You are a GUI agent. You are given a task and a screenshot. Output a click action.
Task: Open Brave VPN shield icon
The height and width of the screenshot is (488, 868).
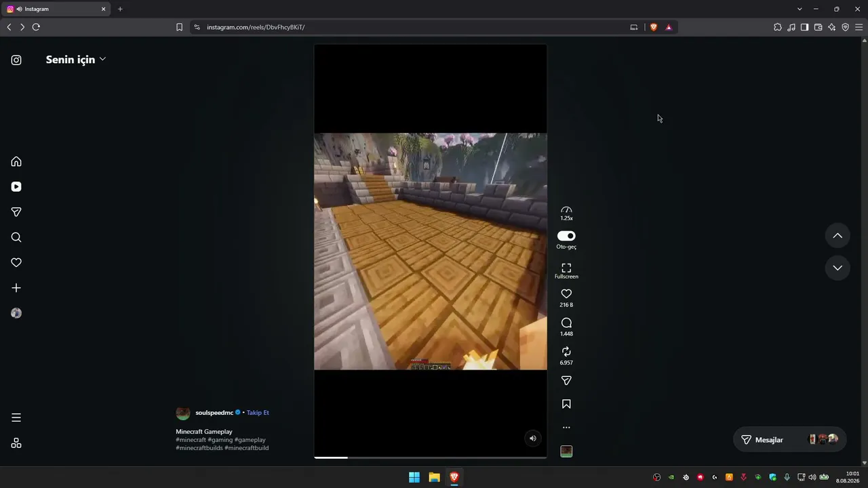pyautogui.click(x=846, y=27)
